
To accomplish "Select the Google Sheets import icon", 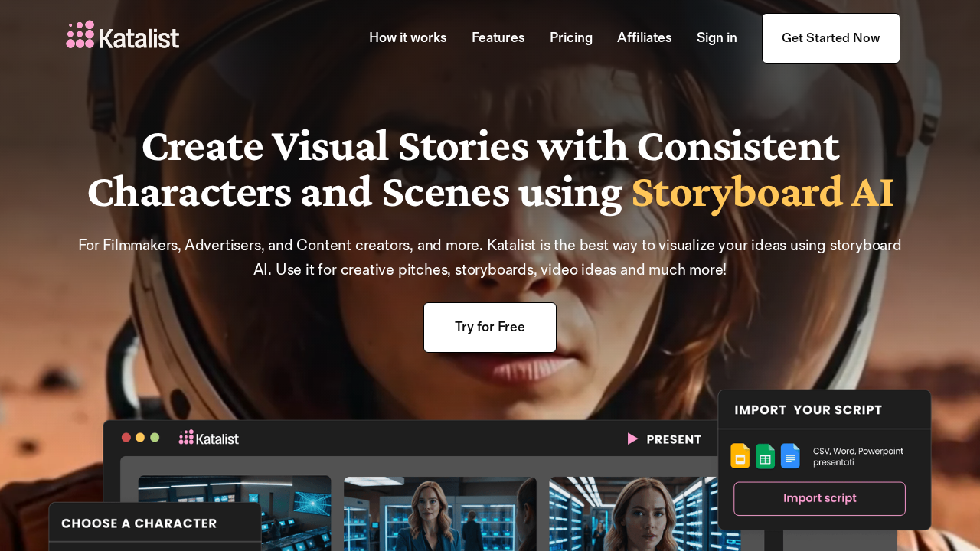I will coord(765,455).
